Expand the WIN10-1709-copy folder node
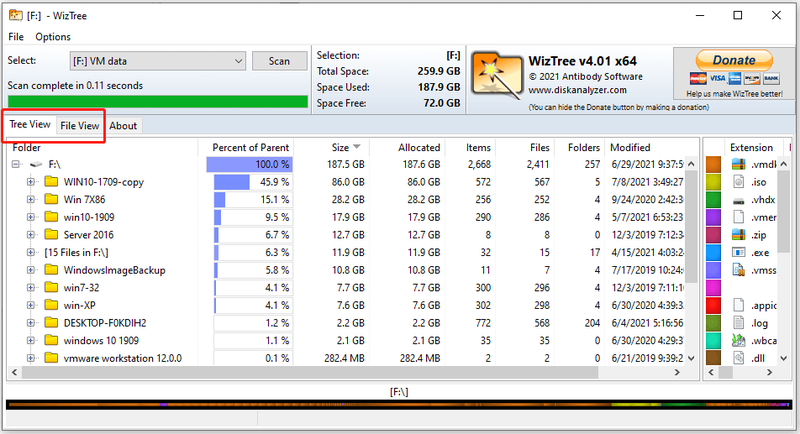The height and width of the screenshot is (434, 800). tap(31, 182)
